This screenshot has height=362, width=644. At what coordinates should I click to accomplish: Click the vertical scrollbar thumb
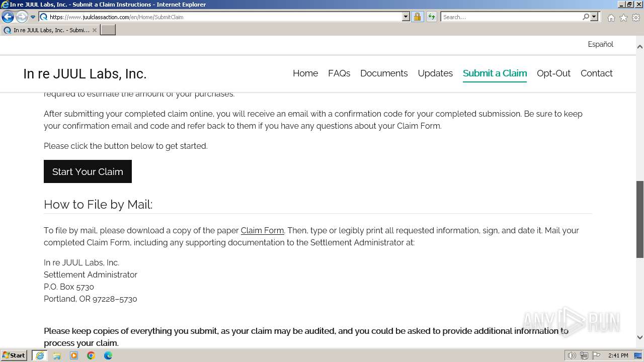(x=639, y=219)
